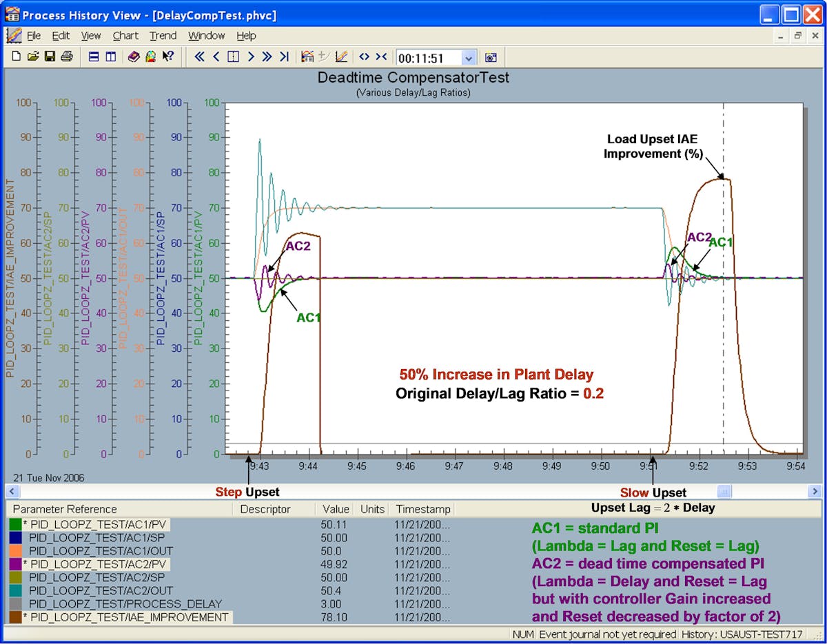
Task: Click the Print icon in the toolbar
Action: point(66,57)
